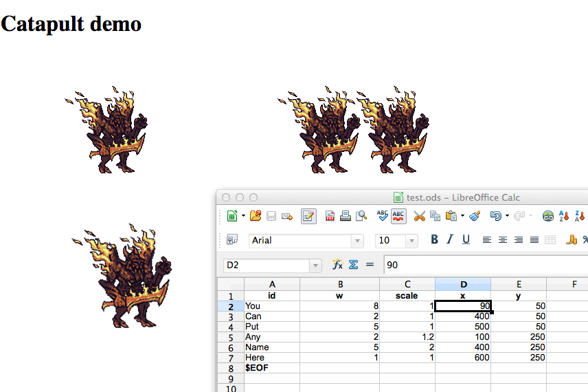Viewport: 588px width, 392px height.
Task: Select column A header
Action: point(272,284)
